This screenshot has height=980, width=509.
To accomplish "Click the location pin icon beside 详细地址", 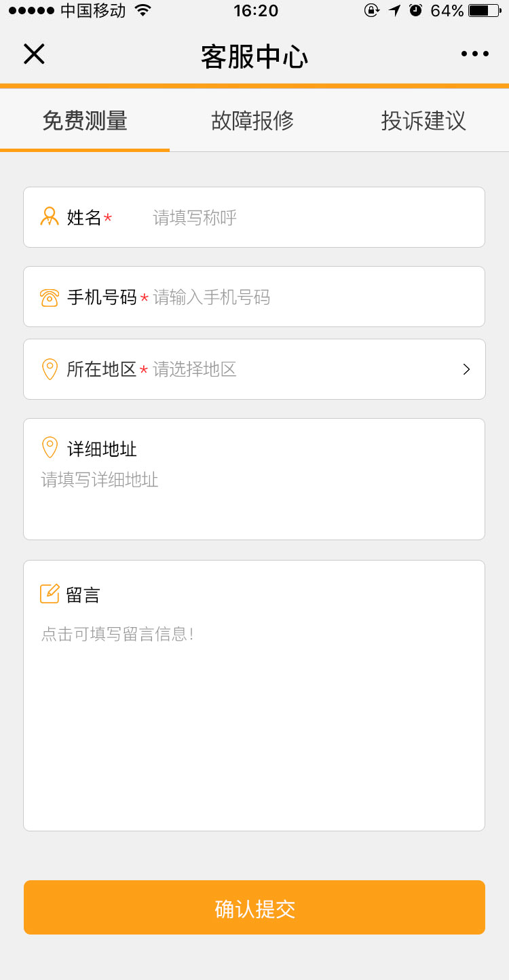I will click(50, 448).
